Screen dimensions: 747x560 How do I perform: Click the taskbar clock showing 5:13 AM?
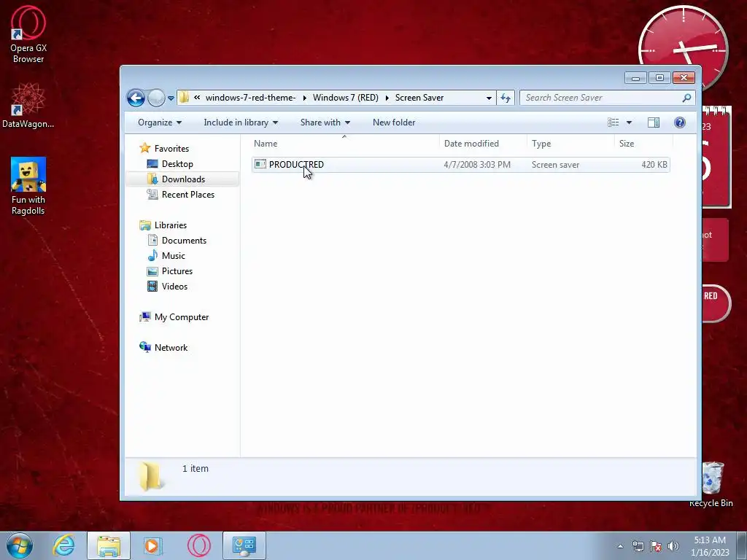point(710,546)
